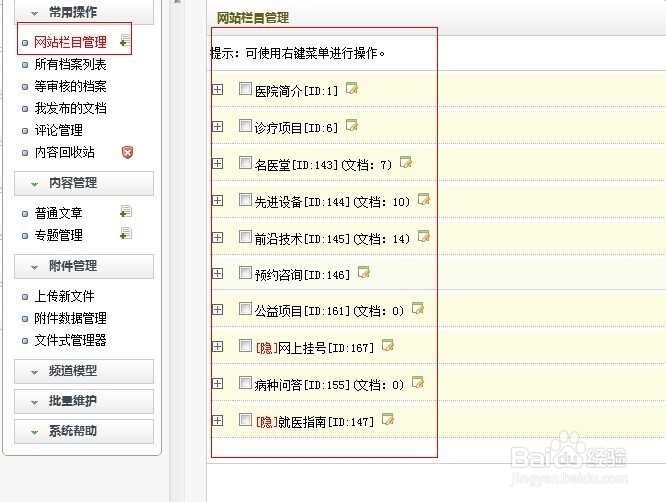Go to 附件数据管理

coord(70,319)
